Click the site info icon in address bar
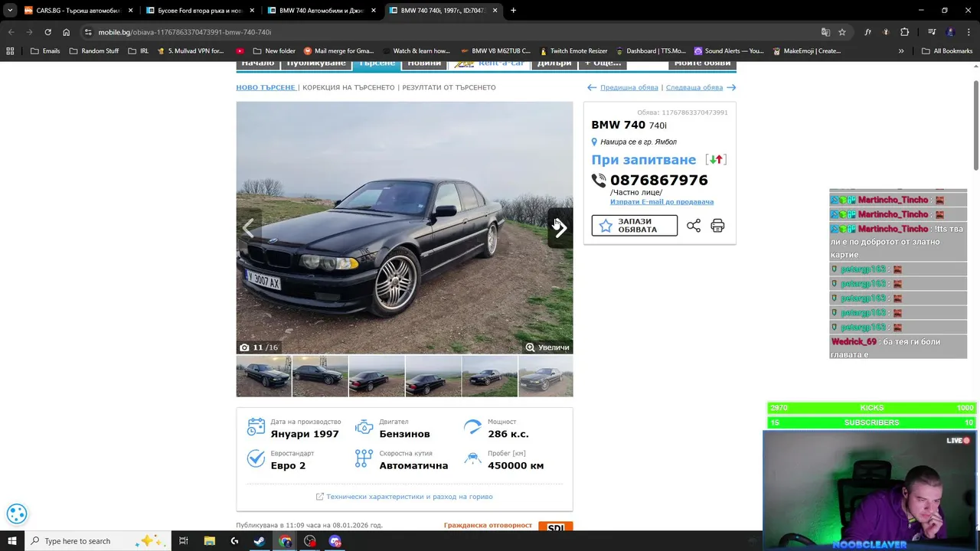 click(x=88, y=32)
